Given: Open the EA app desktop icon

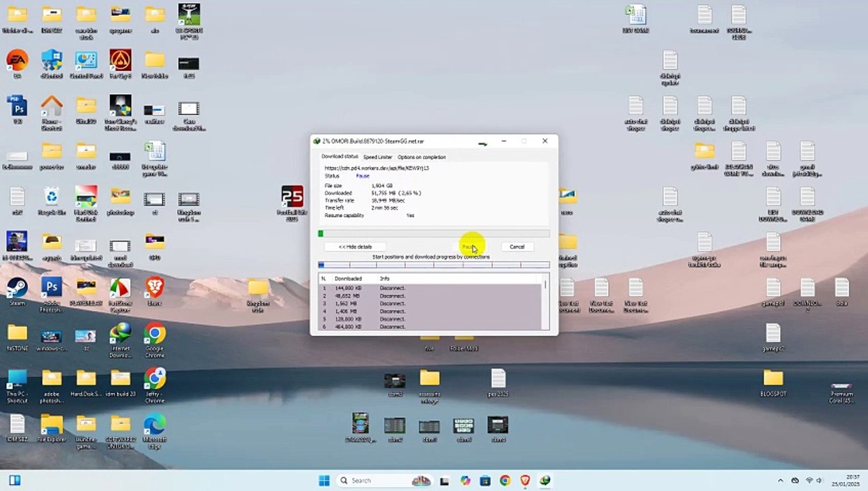Looking at the screenshot, I should pyautogui.click(x=17, y=60).
